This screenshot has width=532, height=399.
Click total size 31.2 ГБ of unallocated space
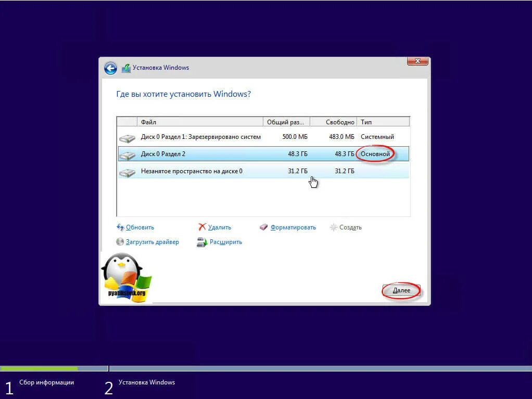(x=298, y=171)
